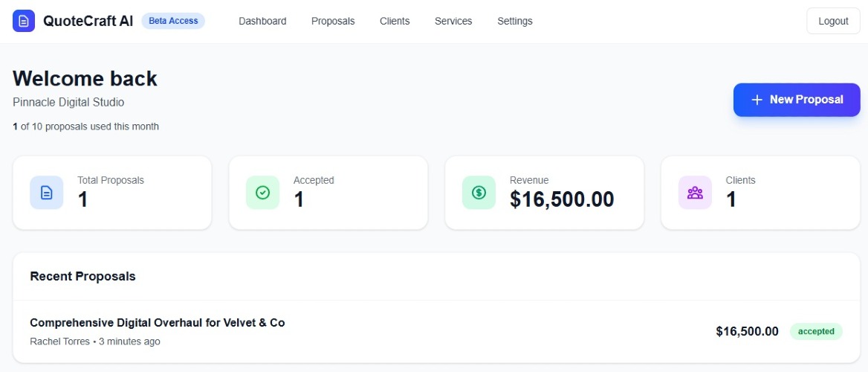
Task: Select the $16,500.00 proposal amount in the row
Action: pyautogui.click(x=747, y=332)
